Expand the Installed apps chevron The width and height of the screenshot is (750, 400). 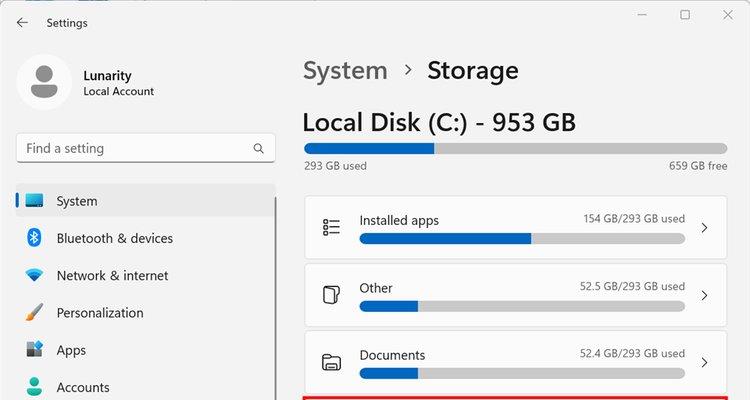[704, 228]
